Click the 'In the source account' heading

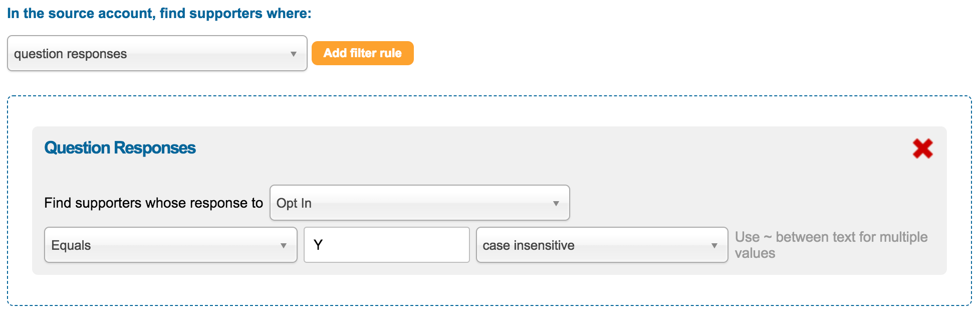(x=159, y=14)
